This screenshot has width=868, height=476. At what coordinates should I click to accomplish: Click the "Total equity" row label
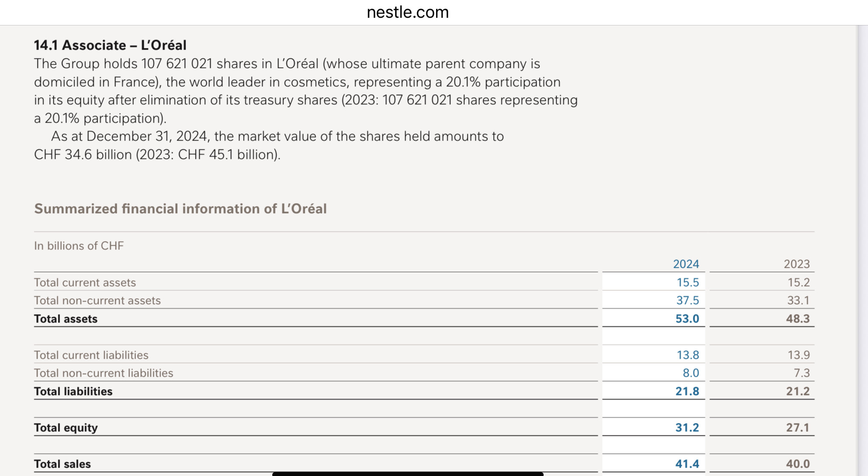[x=65, y=428]
